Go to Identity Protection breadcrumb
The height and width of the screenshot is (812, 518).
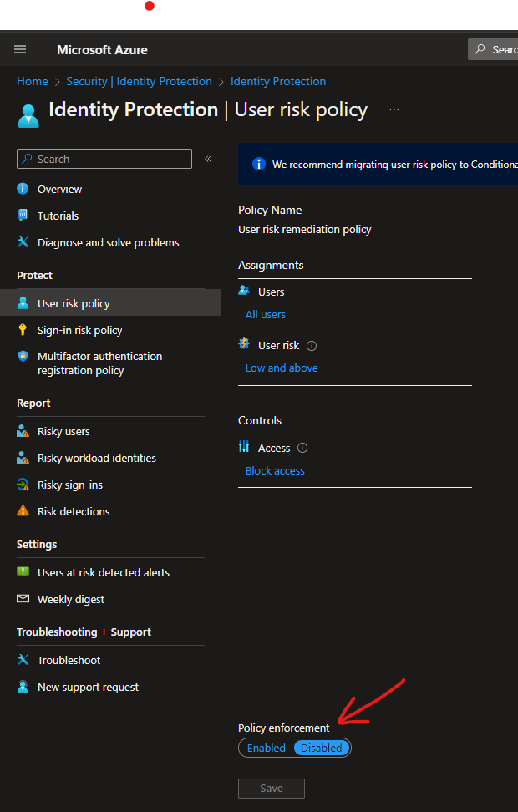pos(278,81)
